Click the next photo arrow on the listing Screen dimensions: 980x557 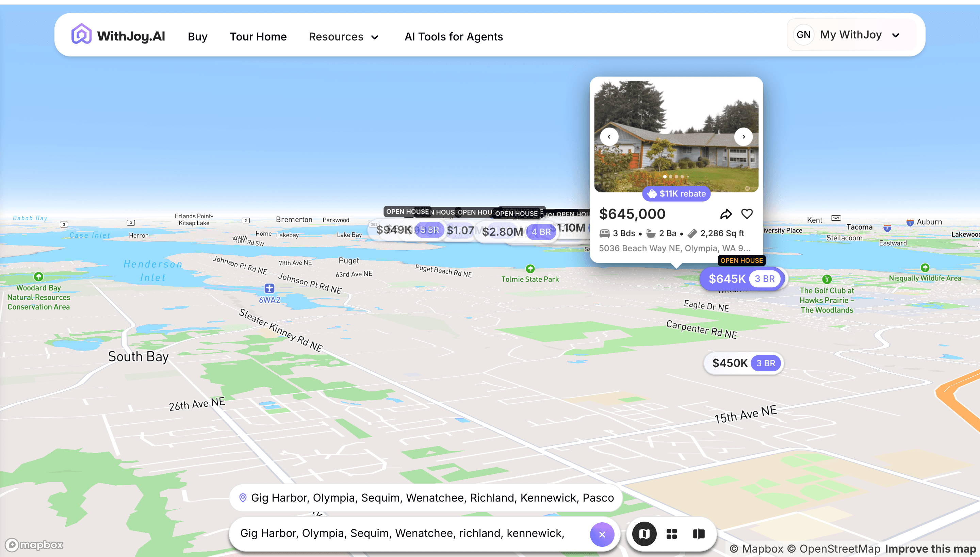[744, 137]
